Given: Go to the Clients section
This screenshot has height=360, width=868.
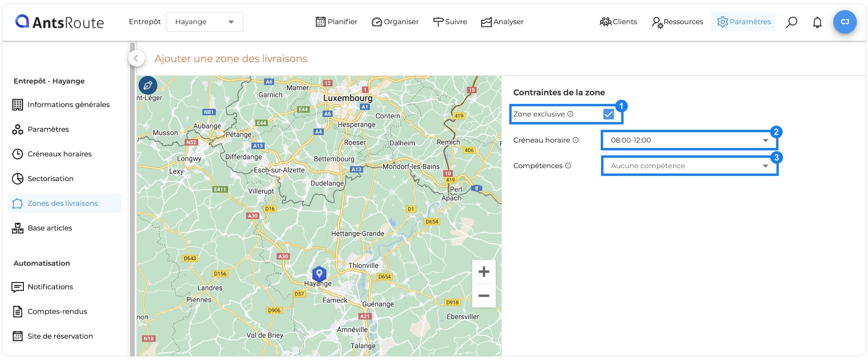Looking at the screenshot, I should click(618, 22).
